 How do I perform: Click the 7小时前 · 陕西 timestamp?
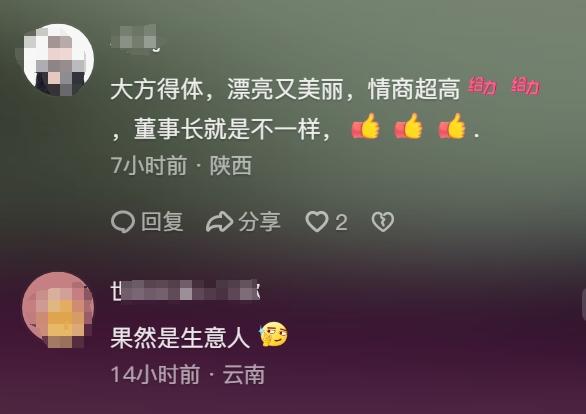pos(181,166)
